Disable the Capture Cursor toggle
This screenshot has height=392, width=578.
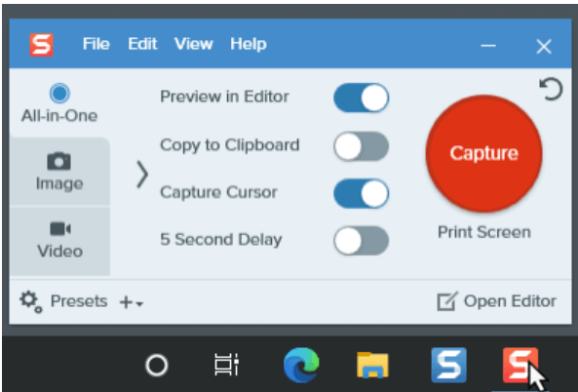[361, 194]
